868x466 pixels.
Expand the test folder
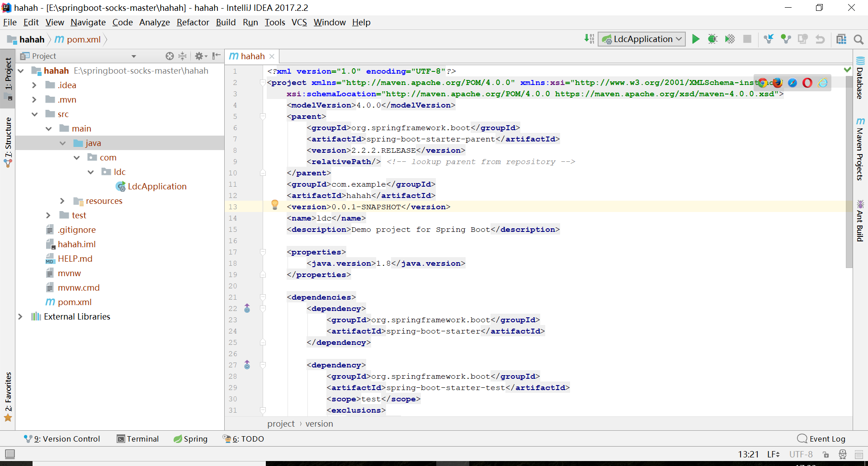(x=48, y=215)
